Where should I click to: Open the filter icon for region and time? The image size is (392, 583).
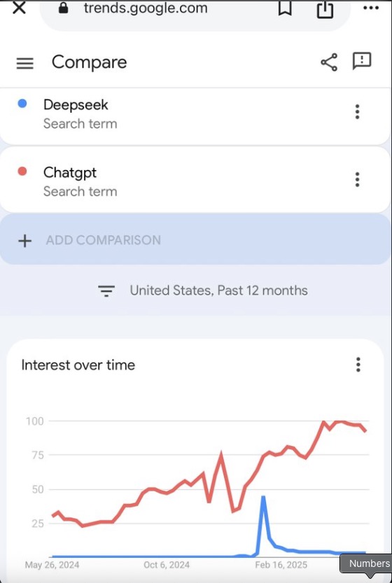[x=106, y=290]
